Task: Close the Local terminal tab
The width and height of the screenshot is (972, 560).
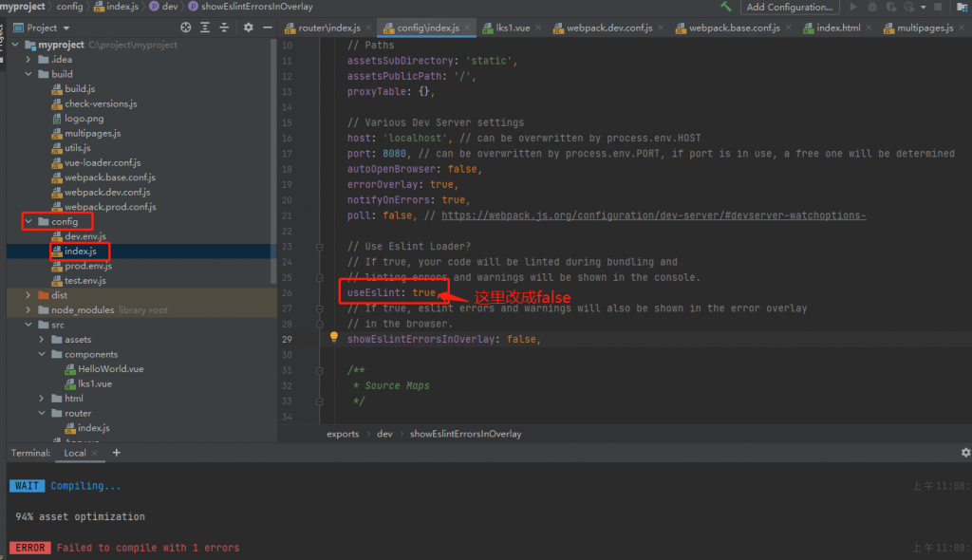Action: [94, 454]
